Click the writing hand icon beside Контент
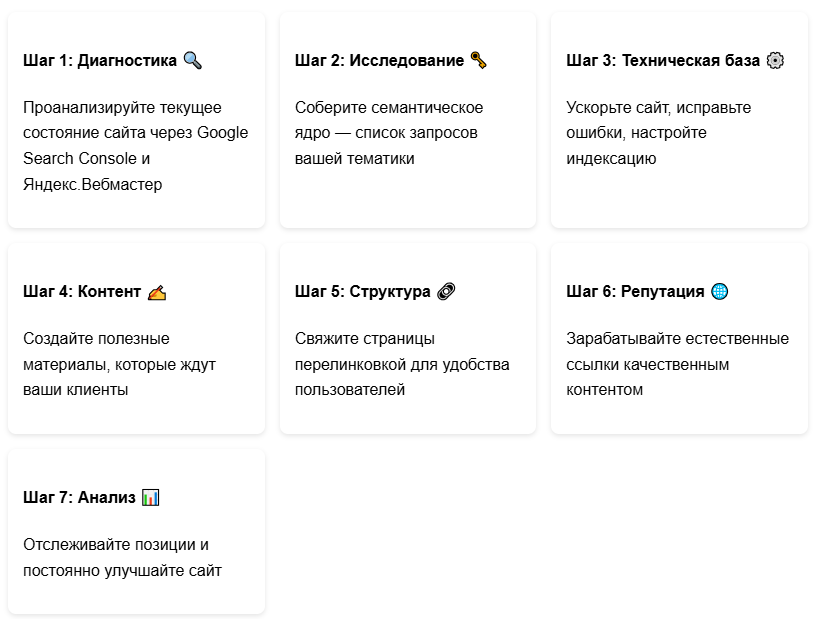The width and height of the screenshot is (815, 619). pyautogui.click(x=156, y=291)
